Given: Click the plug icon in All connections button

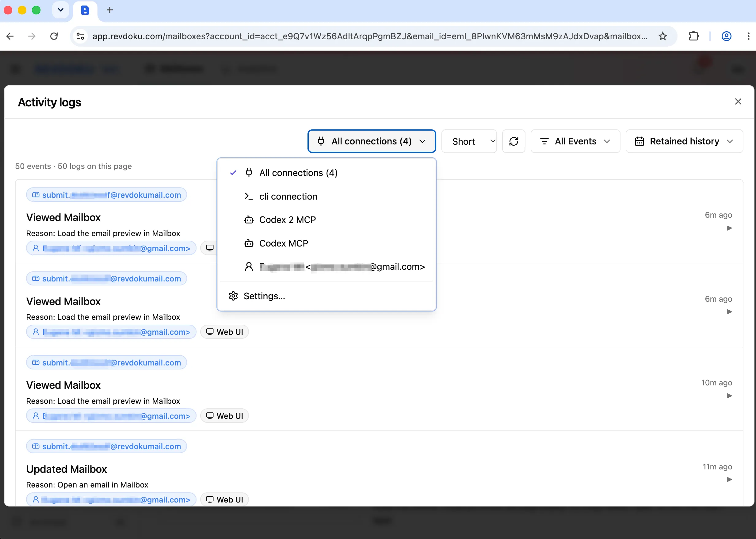Looking at the screenshot, I should point(321,141).
